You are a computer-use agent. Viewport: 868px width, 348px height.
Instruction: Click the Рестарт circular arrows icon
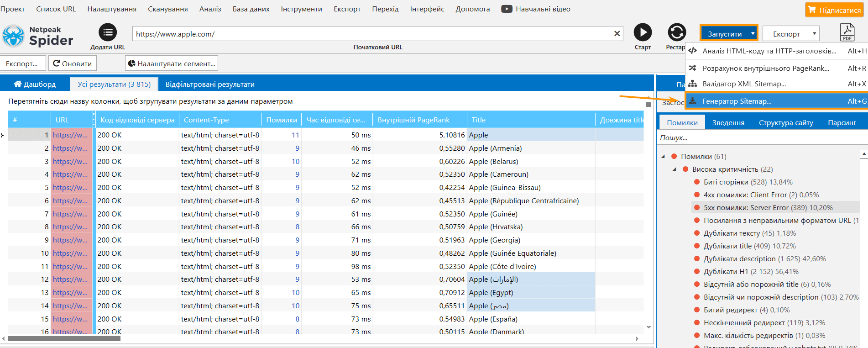[x=677, y=32]
